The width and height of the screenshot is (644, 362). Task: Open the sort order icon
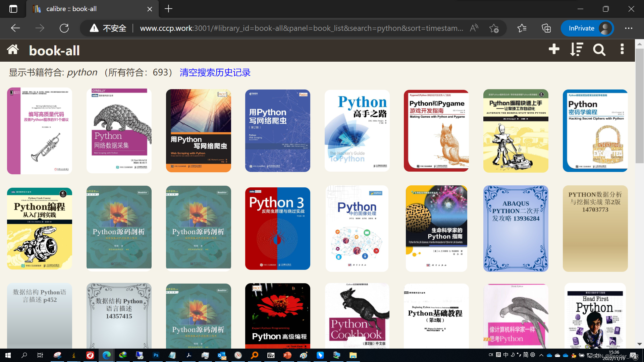pos(577,49)
